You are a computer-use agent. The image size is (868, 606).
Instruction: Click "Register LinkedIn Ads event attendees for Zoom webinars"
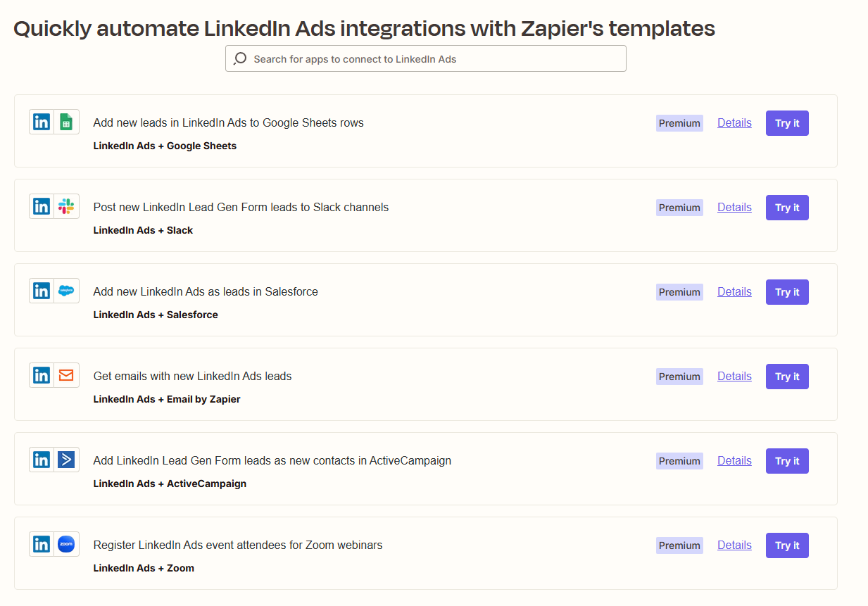[238, 545]
